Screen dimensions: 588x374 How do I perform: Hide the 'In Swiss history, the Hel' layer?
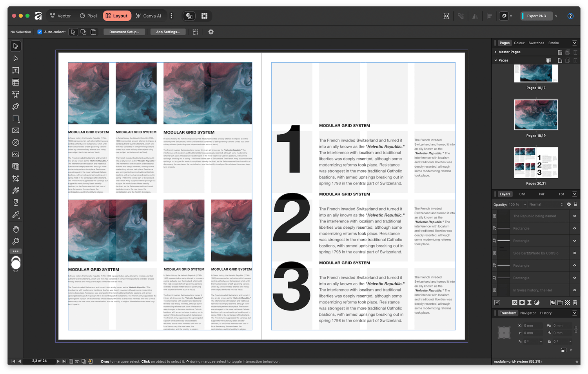[575, 291]
